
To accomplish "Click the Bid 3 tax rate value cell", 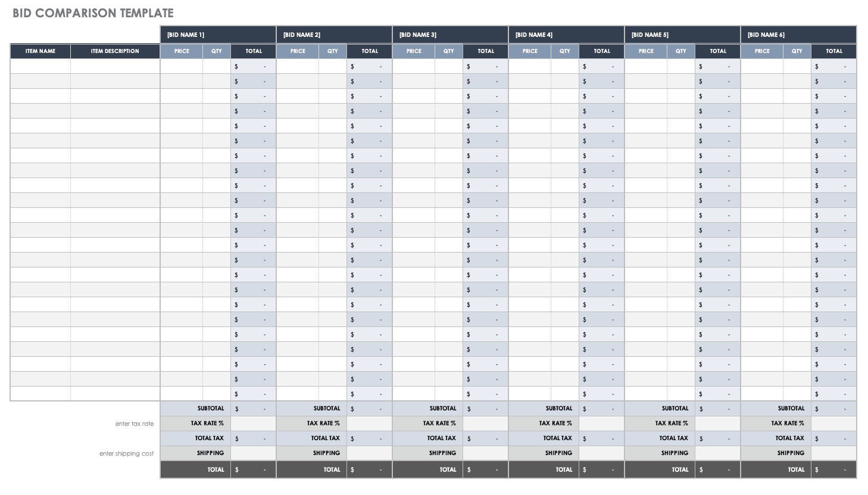I will tap(485, 424).
